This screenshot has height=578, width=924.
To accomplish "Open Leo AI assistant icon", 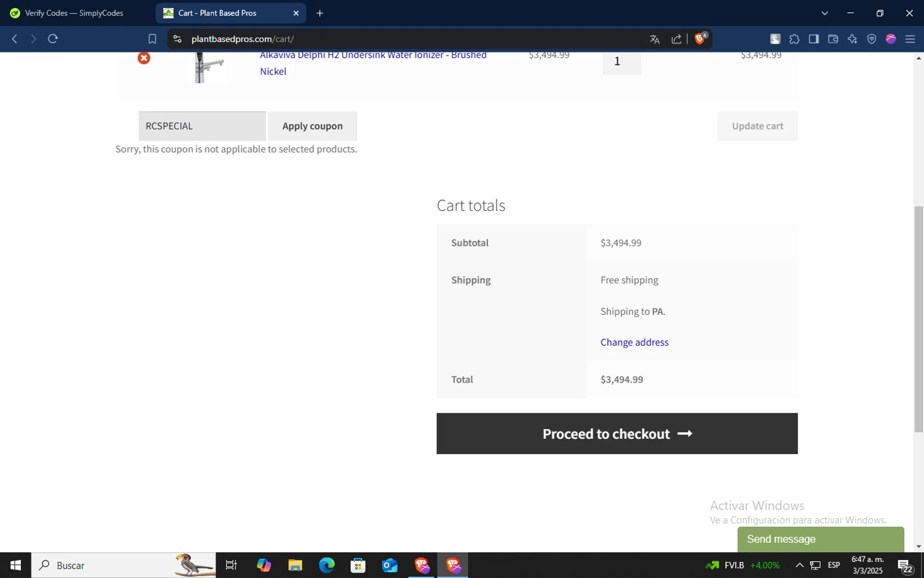I will [x=853, y=39].
